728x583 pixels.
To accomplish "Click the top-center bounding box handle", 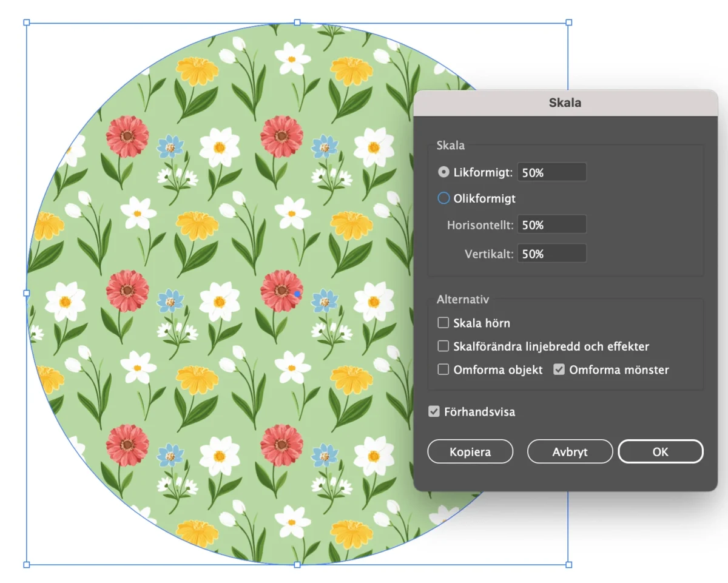I will (297, 22).
